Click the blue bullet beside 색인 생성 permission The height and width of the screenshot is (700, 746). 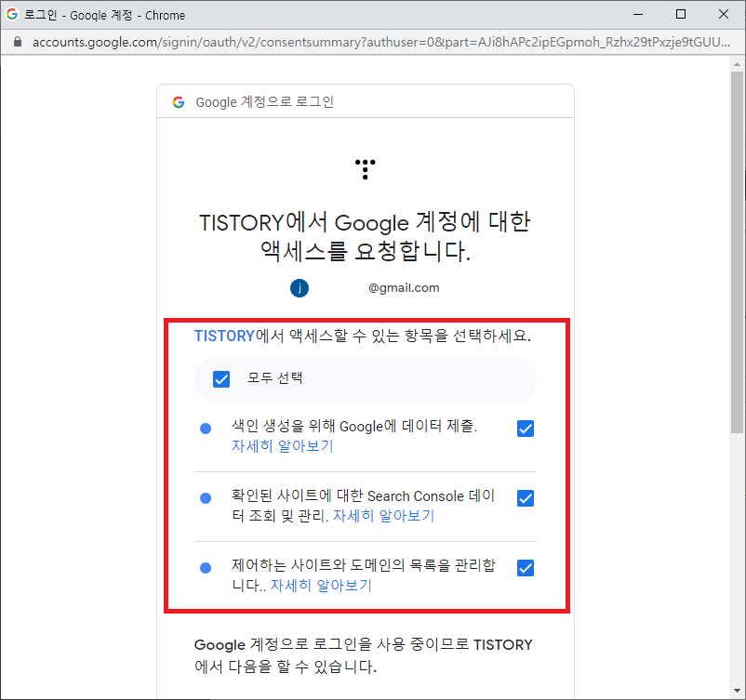pyautogui.click(x=206, y=429)
